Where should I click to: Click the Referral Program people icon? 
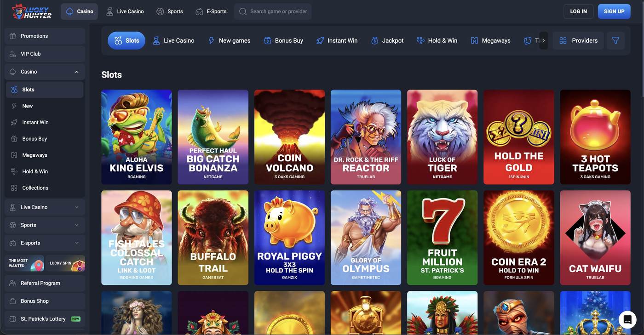pyautogui.click(x=13, y=283)
